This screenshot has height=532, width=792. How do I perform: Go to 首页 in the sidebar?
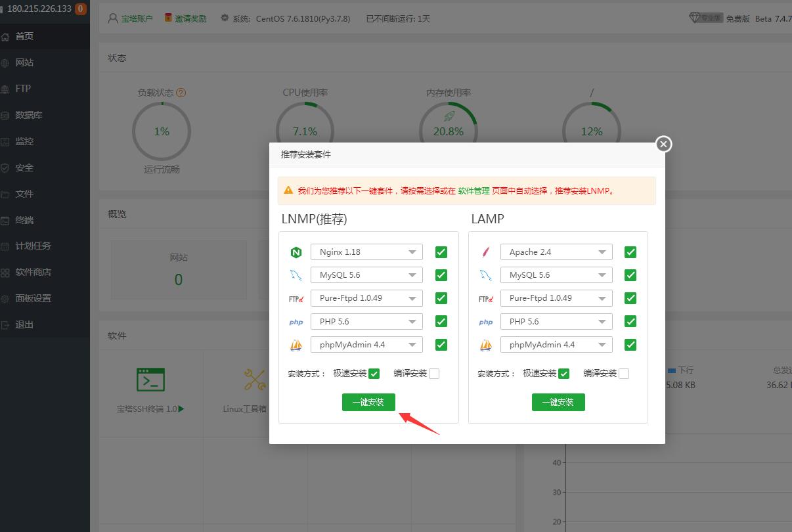(45, 36)
